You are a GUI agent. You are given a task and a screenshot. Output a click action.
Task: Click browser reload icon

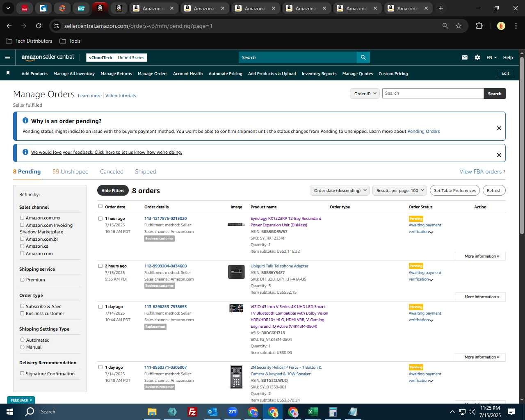pyautogui.click(x=39, y=26)
